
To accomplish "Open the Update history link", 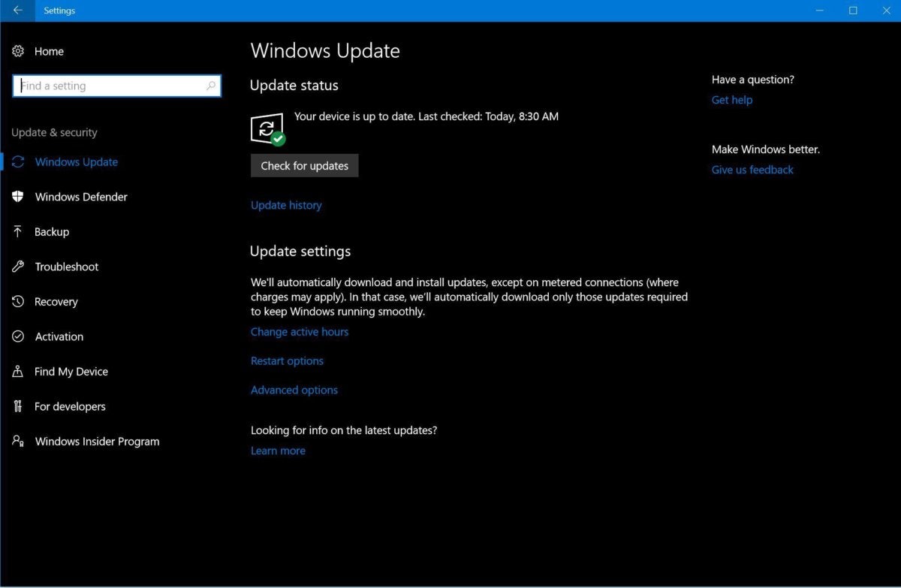I will tap(286, 205).
